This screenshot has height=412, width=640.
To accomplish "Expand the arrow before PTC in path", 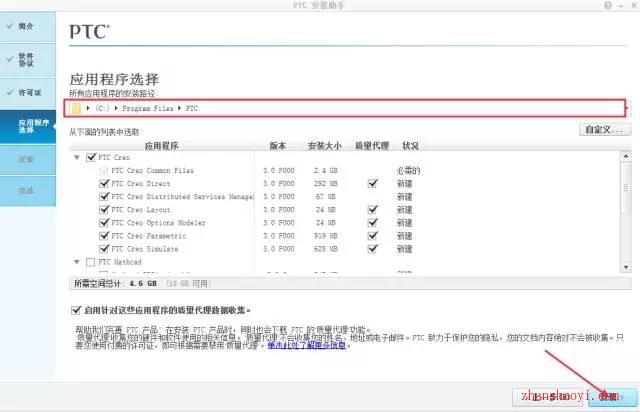I will (180, 108).
